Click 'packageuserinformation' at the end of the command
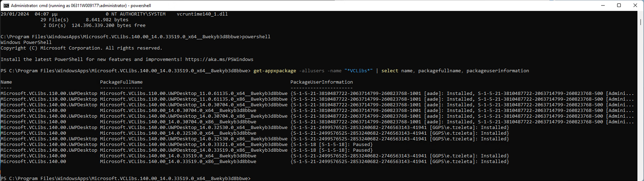 point(498,71)
